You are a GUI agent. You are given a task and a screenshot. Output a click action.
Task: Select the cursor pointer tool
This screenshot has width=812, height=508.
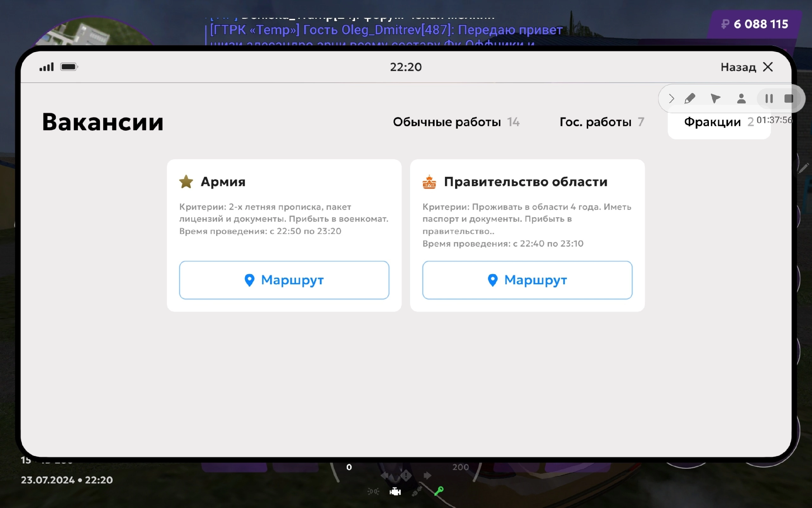(x=715, y=98)
